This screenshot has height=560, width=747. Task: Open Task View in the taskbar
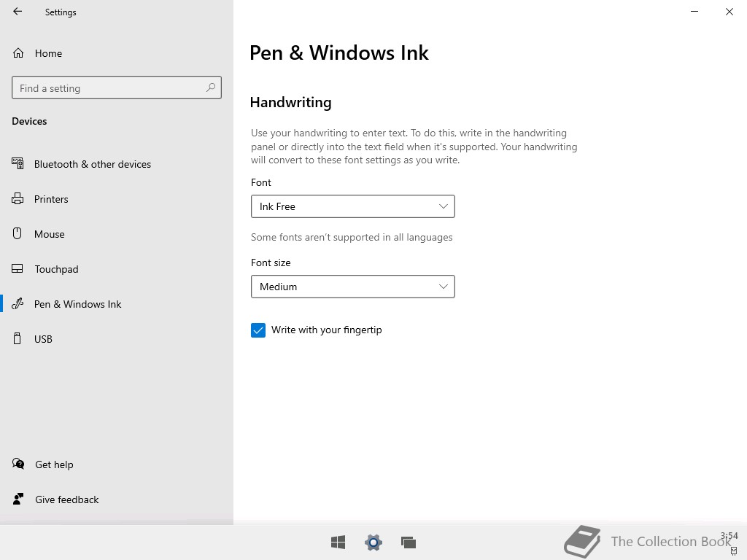coord(409,542)
